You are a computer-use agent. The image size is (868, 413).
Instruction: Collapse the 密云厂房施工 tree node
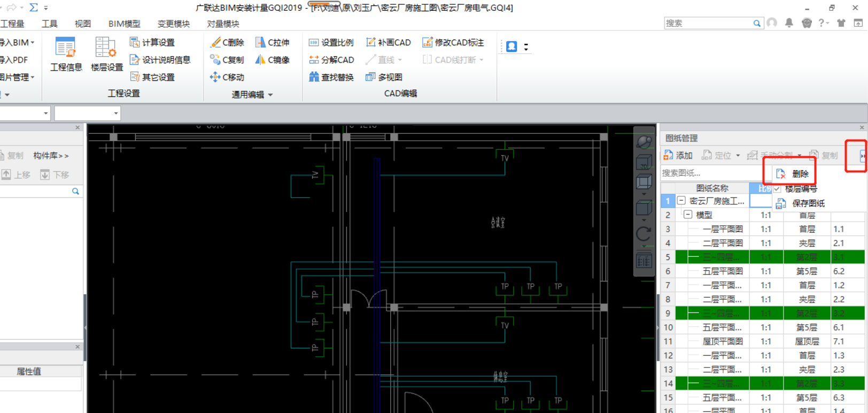(x=681, y=201)
